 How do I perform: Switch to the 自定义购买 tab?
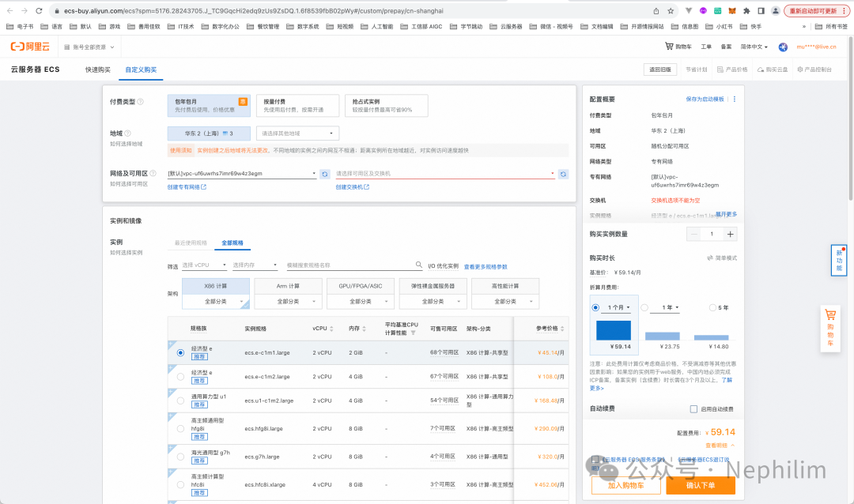141,70
